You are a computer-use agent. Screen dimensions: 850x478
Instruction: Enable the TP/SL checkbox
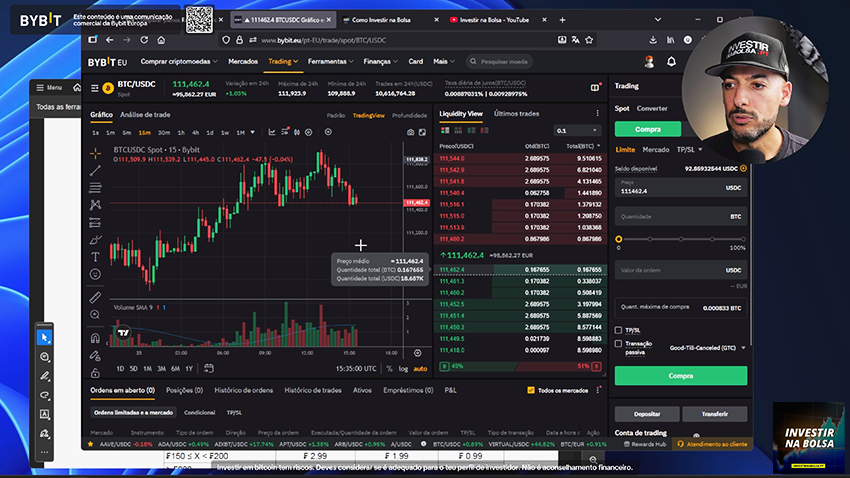coord(619,330)
